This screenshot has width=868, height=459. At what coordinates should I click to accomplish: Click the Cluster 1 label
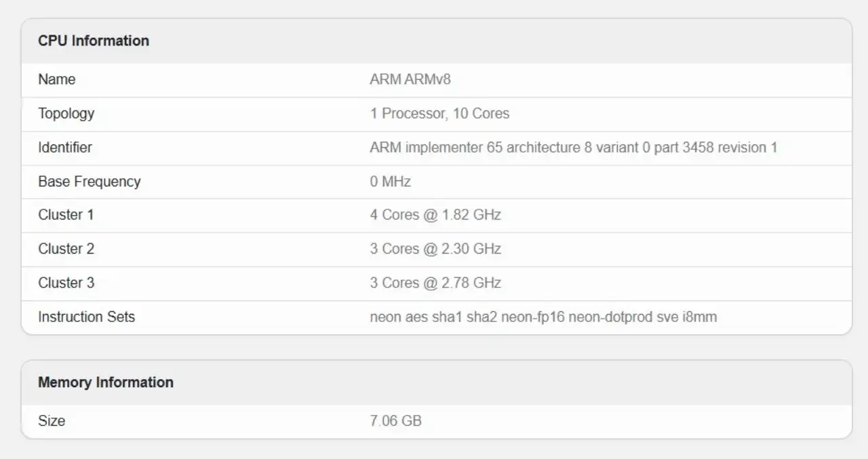(x=66, y=215)
